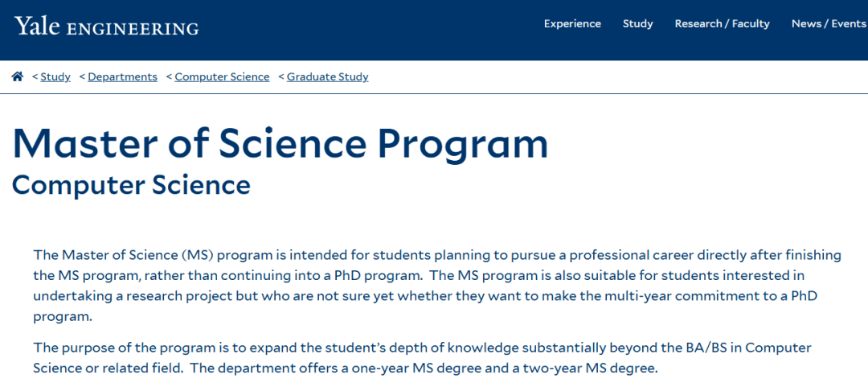The height and width of the screenshot is (391, 868).
Task: Click the Yale Engineering logo
Action: (x=106, y=27)
